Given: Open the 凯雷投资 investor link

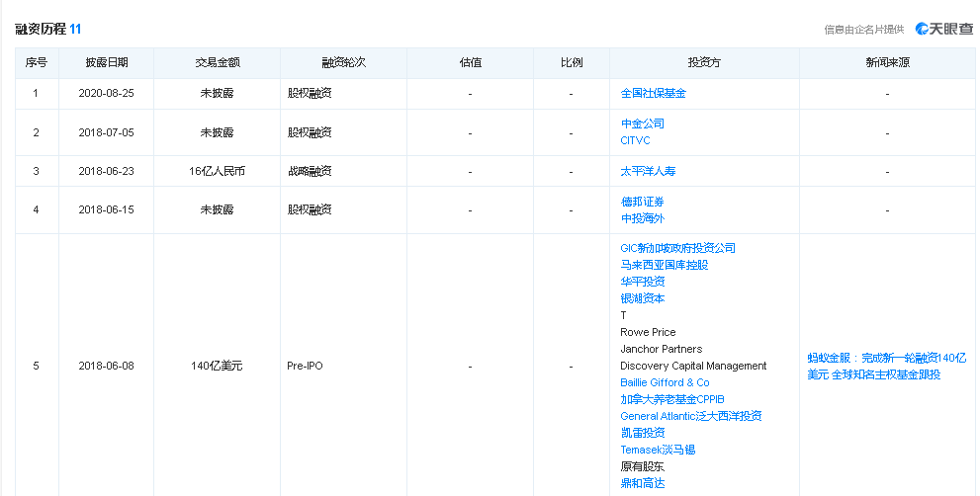Looking at the screenshot, I should [642, 433].
